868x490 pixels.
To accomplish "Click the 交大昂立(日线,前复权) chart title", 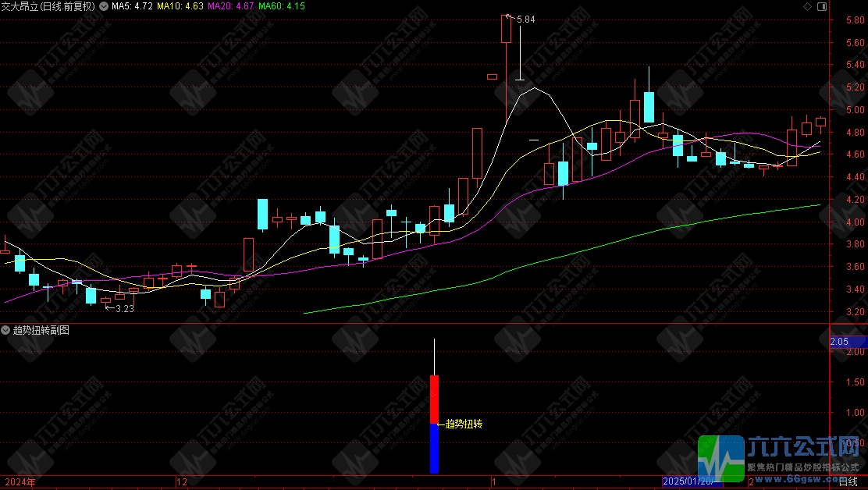I will pos(48,6).
